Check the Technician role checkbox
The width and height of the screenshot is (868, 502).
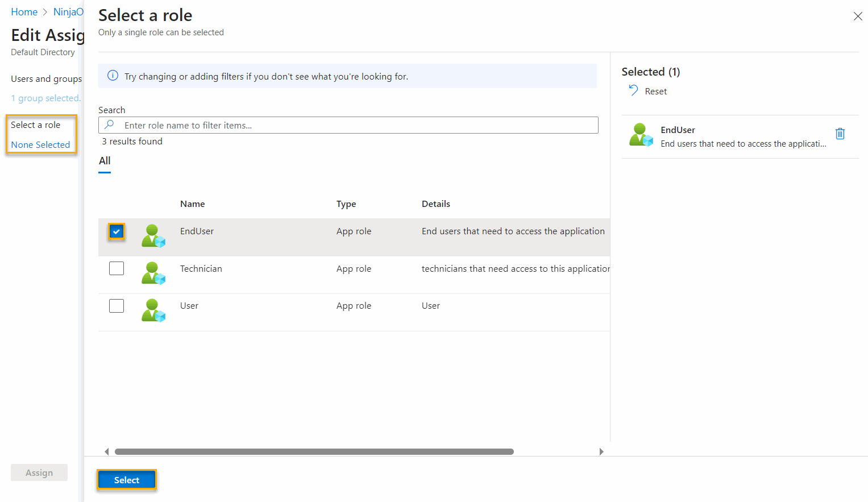click(x=117, y=268)
